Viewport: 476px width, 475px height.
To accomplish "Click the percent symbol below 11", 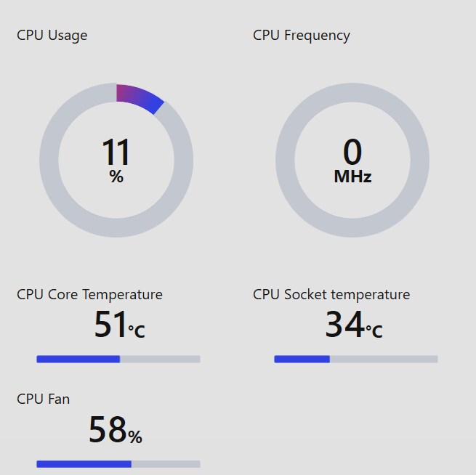I will tap(116, 176).
